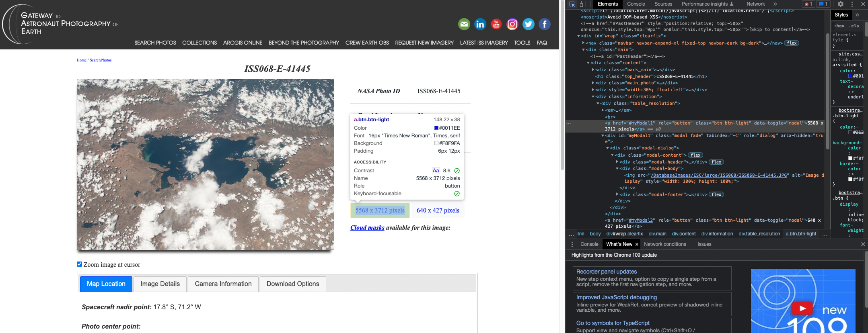Click the blue #001 color swatch in Styles

coord(850,76)
